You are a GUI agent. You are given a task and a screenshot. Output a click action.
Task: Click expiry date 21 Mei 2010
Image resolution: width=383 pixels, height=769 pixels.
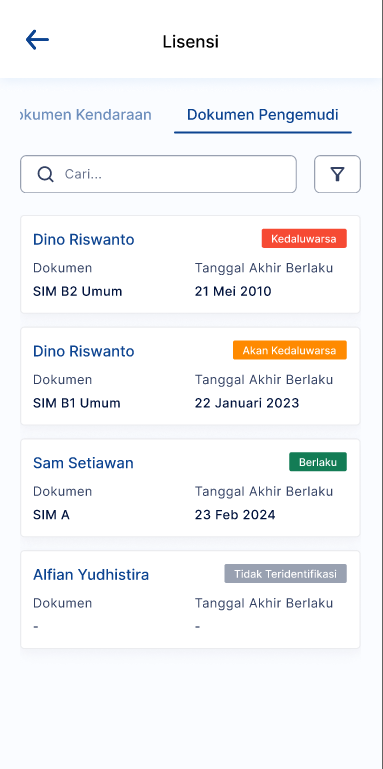[233, 292]
